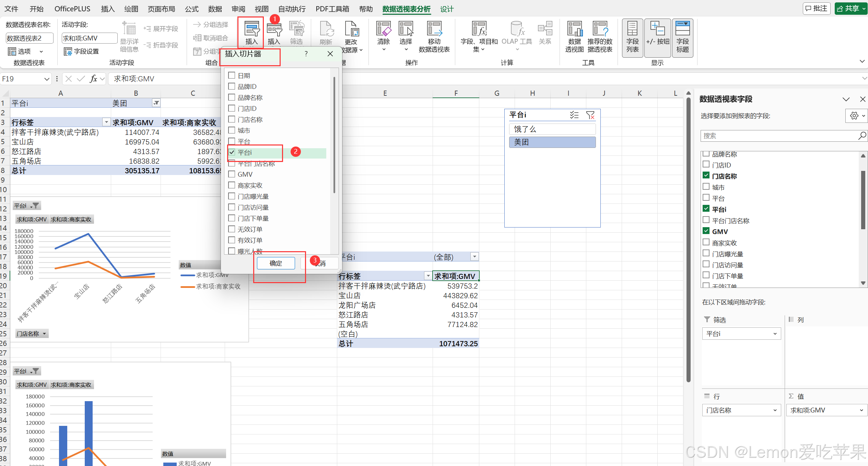Check 有效订单 in the Insert Slicer dialog
Image resolution: width=868 pixels, height=466 pixels.
(x=232, y=240)
